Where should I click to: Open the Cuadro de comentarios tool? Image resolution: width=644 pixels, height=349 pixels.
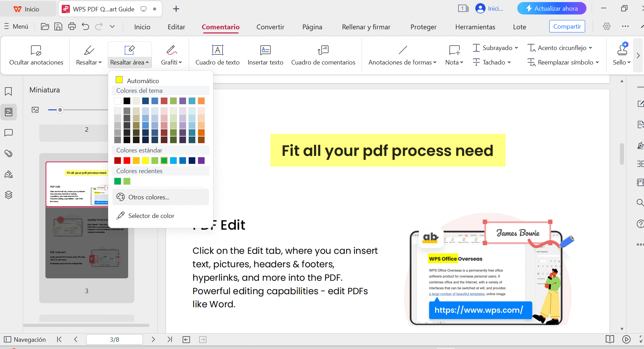(323, 55)
